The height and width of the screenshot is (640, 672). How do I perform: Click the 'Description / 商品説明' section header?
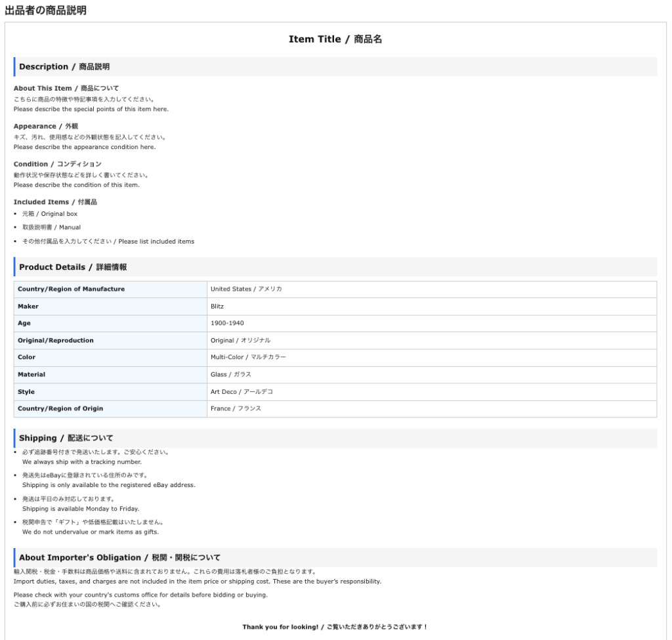64,67
